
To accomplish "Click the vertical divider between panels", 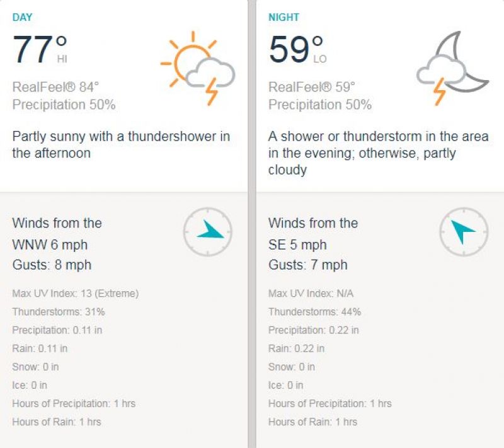I will (252, 224).
